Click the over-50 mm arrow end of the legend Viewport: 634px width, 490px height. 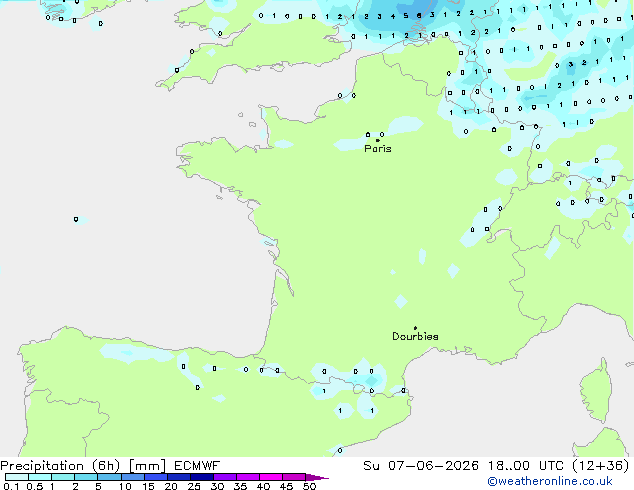click(x=317, y=477)
